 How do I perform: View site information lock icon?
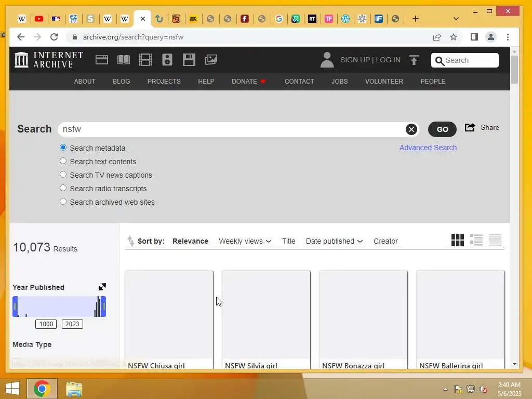(x=75, y=37)
